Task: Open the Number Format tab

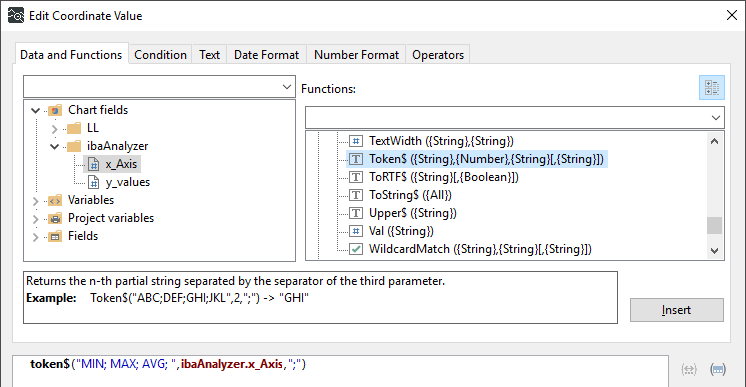Action: (356, 55)
